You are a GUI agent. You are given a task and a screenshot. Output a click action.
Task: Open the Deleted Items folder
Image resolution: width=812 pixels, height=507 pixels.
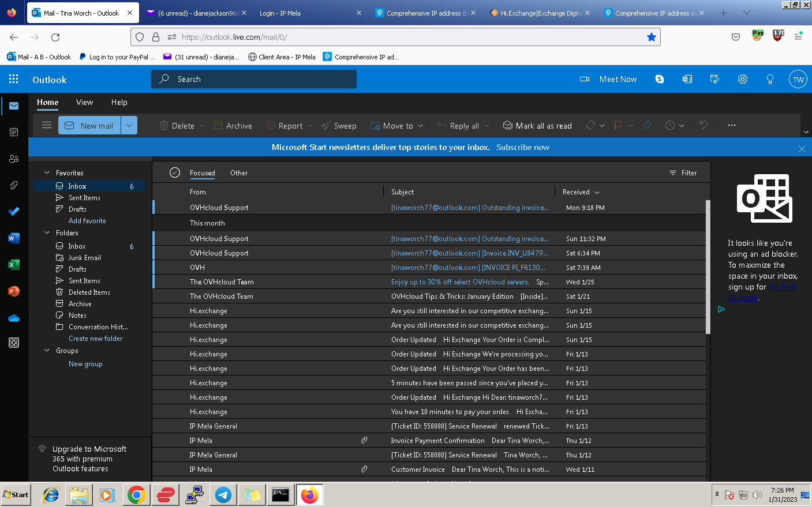[x=89, y=292]
